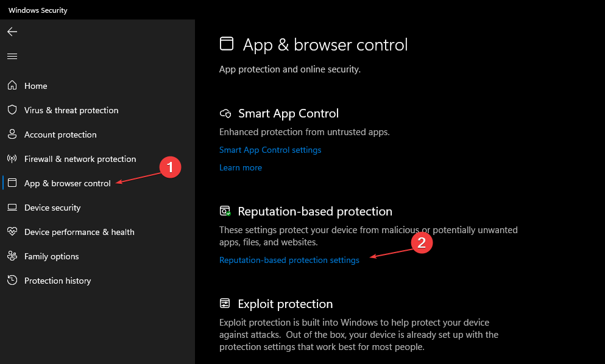Screen dimensions: 605x364
Task: Click the Firewall & network protection icon
Action: coord(12,158)
